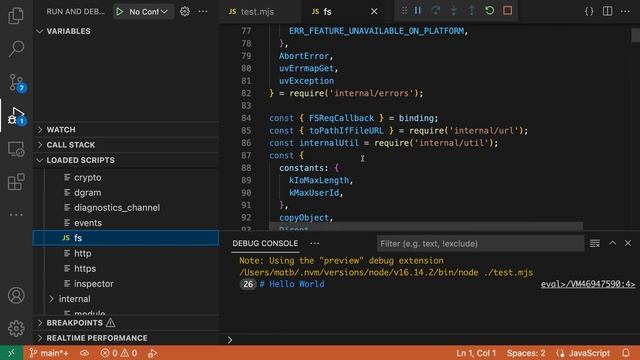Step out in debug toolbar
The width and height of the screenshot is (640, 360).
pos(471,11)
